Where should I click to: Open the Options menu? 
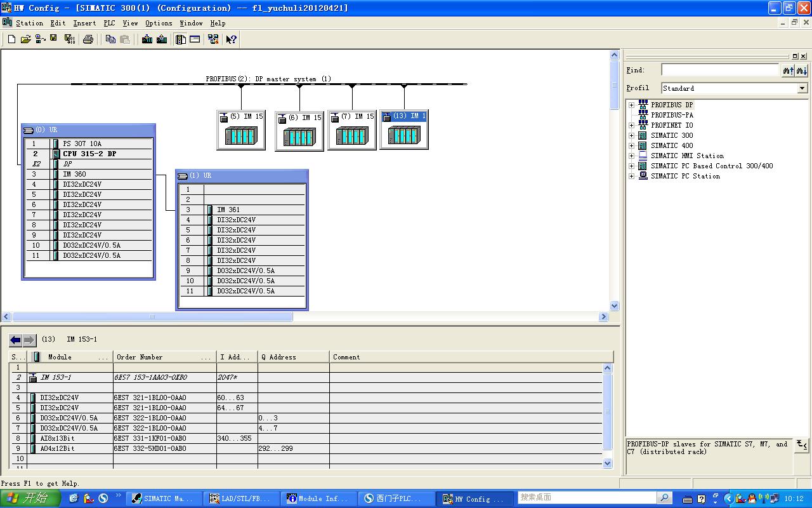click(x=159, y=23)
